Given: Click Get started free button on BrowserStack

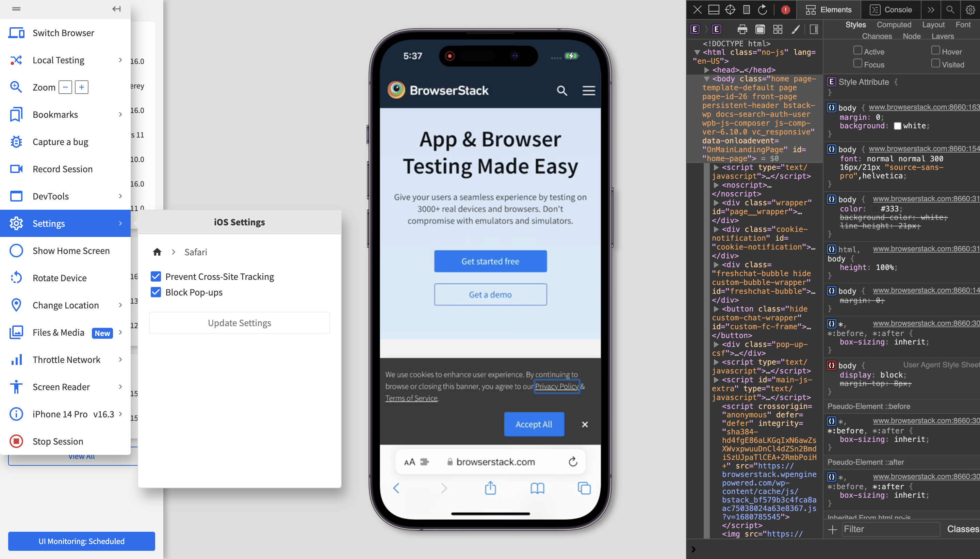Looking at the screenshot, I should [x=490, y=261].
